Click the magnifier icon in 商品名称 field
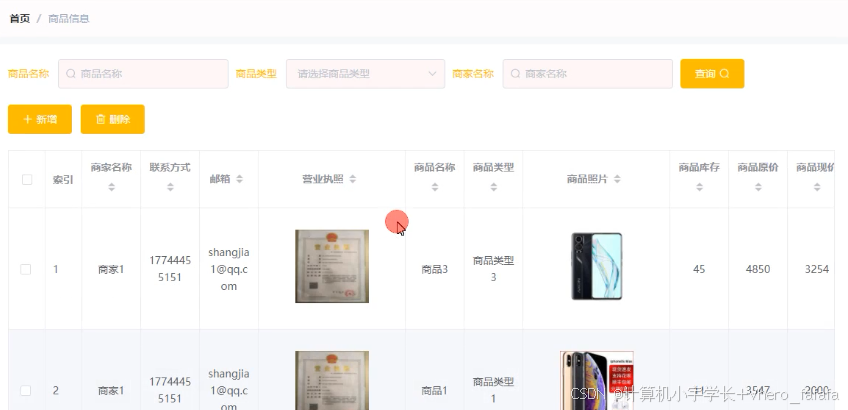This screenshot has width=848, height=410. [x=71, y=74]
